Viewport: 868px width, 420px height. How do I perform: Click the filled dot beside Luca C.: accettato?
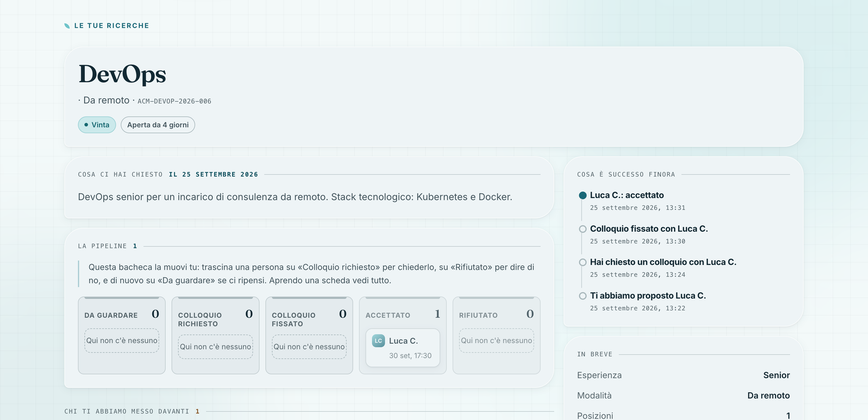(x=583, y=196)
